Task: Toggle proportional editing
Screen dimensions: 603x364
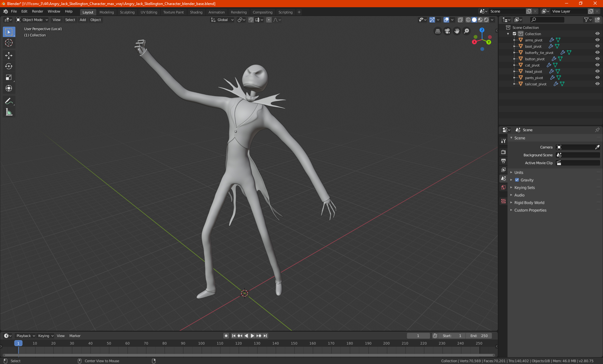Action: 269,20
